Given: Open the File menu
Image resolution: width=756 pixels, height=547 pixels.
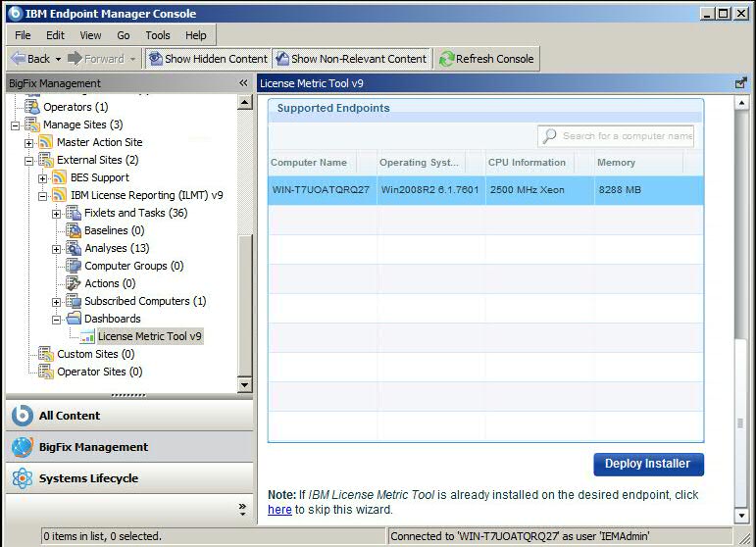Looking at the screenshot, I should click(x=23, y=35).
